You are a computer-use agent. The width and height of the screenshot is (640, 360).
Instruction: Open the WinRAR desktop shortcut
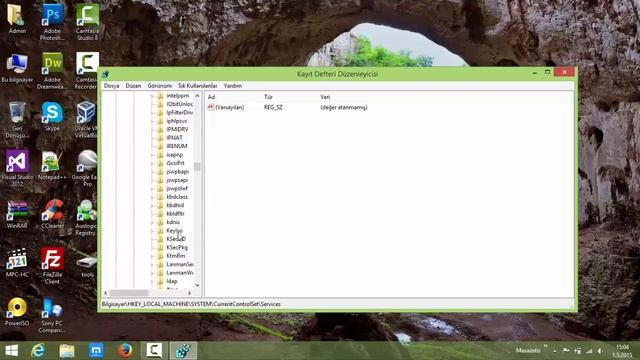[x=17, y=213]
